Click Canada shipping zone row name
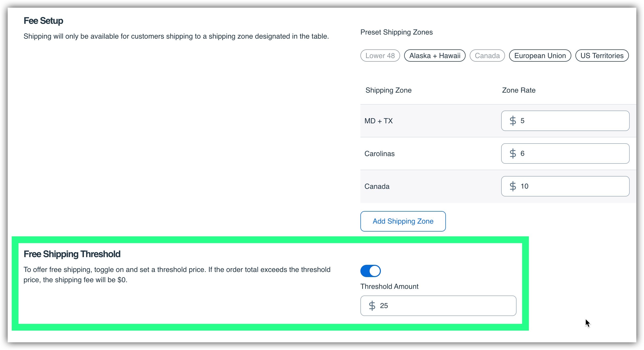 [x=377, y=186]
